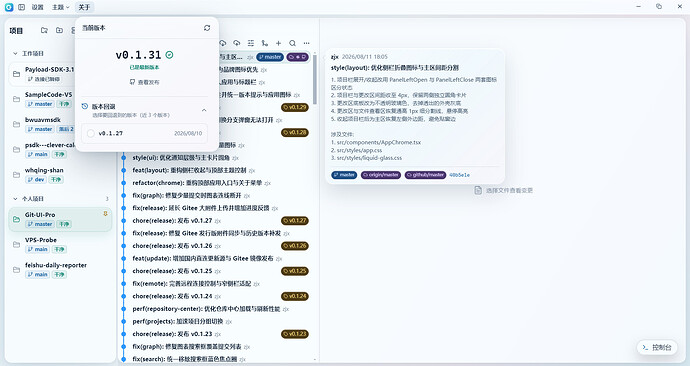Open the 设置 menu
This screenshot has width=690, height=366.
point(37,7)
